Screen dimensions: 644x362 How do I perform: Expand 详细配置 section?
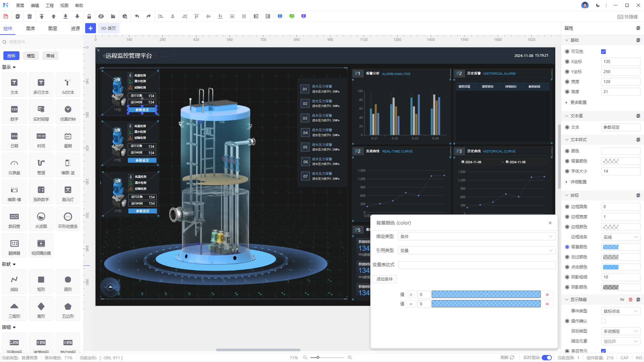coord(576,182)
